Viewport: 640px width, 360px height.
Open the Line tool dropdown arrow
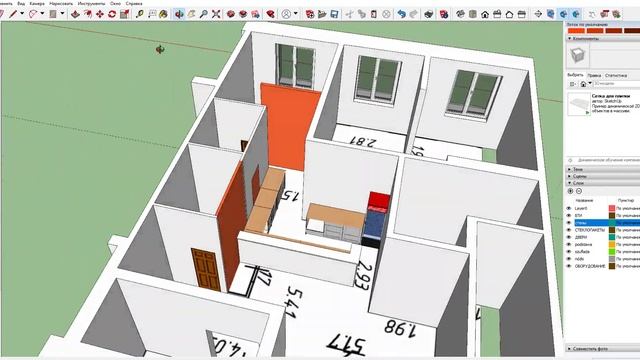coord(22,14)
